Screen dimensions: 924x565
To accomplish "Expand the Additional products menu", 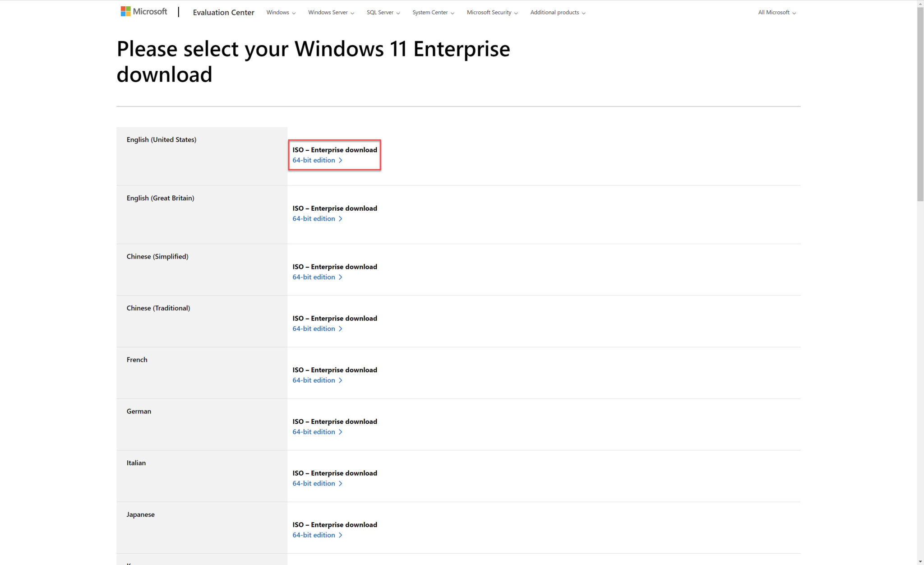I will pyautogui.click(x=557, y=12).
